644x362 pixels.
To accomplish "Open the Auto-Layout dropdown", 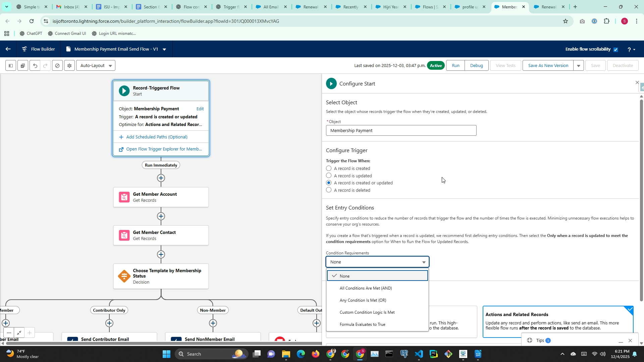I will 96,66.
